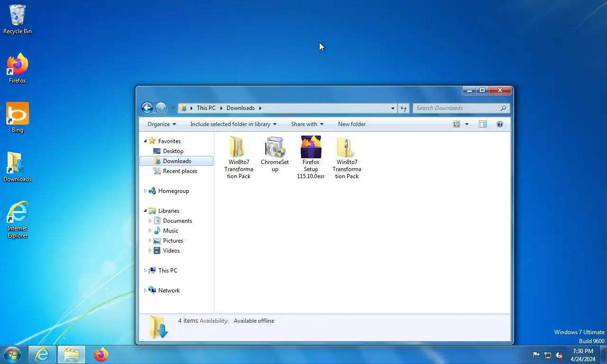Collapse the Libraries section
The width and height of the screenshot is (607, 364).
point(146,211)
